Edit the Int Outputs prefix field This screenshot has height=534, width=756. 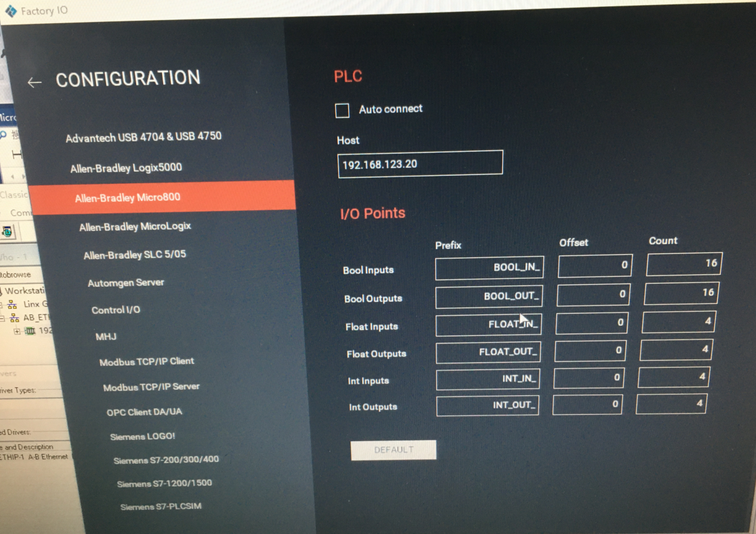pos(487,405)
